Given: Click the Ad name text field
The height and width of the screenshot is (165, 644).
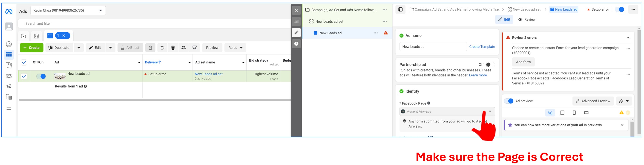Looking at the screenshot, I should [433, 47].
